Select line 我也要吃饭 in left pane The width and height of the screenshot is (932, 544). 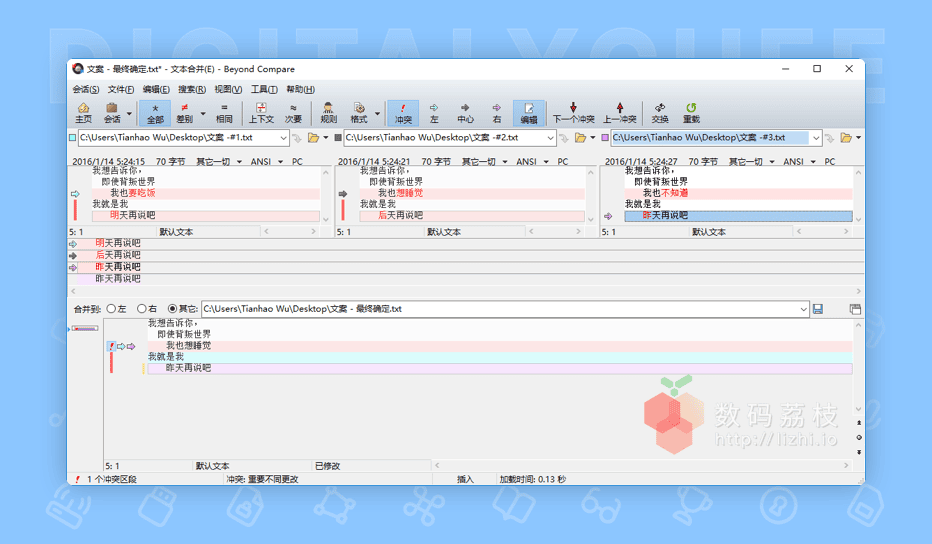(206, 193)
